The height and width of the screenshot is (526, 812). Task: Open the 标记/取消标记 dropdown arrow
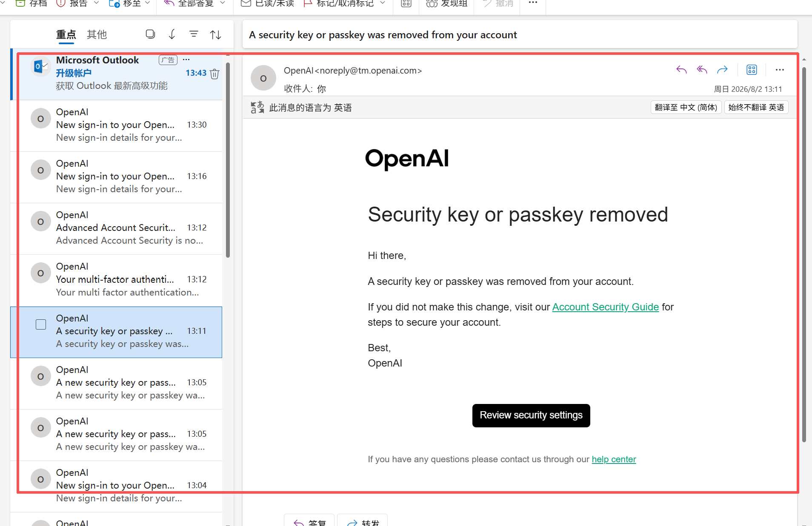coord(383,3)
